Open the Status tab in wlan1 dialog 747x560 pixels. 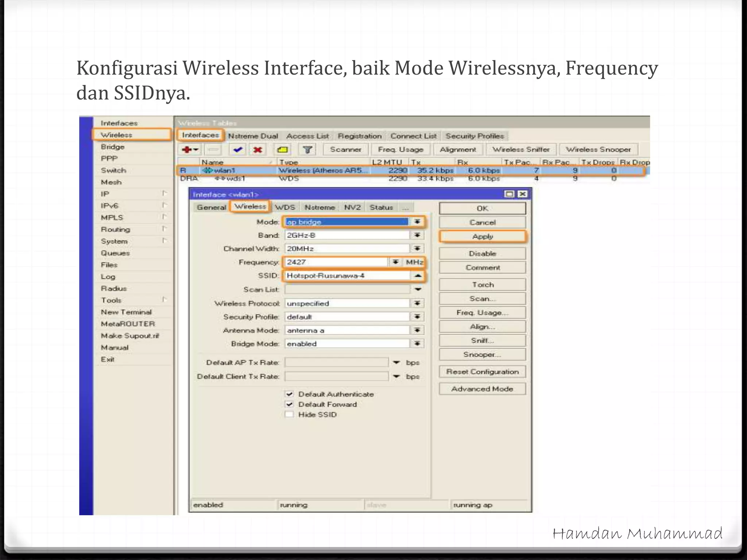[x=381, y=207]
